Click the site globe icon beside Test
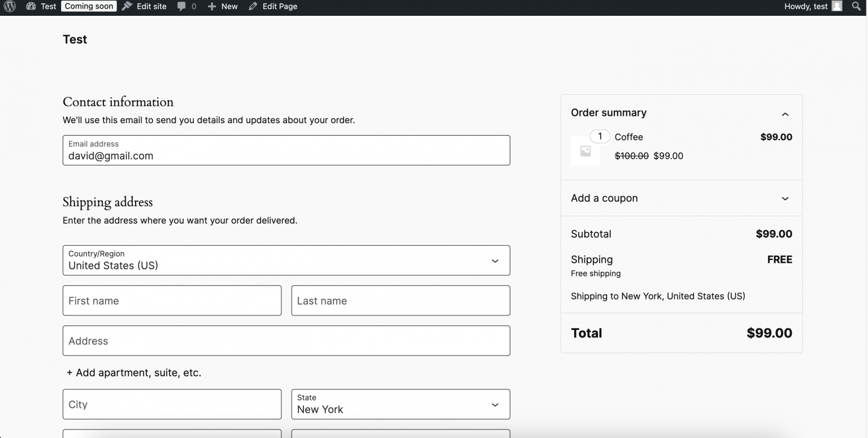 pos(31,6)
